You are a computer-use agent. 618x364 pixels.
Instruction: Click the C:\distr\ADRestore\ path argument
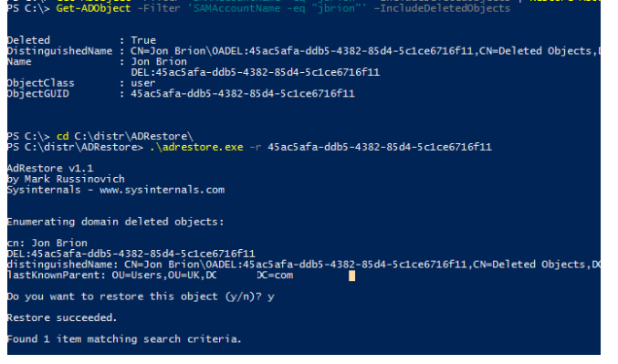[x=133, y=136]
